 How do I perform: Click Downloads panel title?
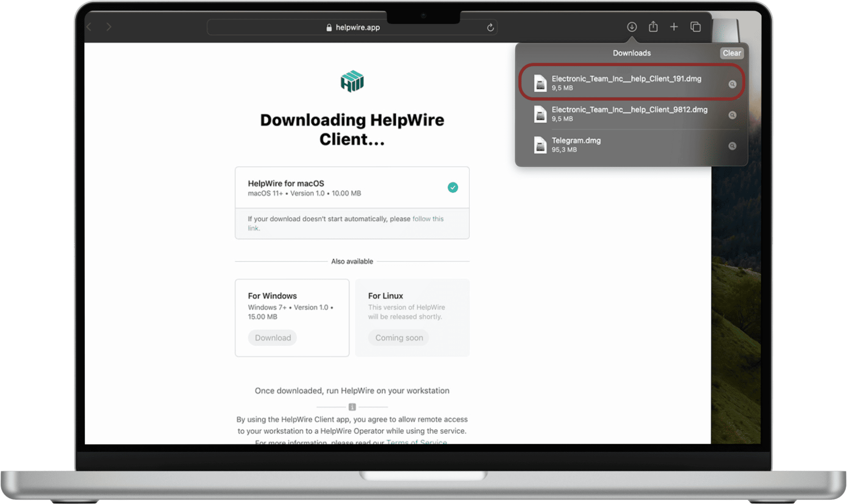632,53
